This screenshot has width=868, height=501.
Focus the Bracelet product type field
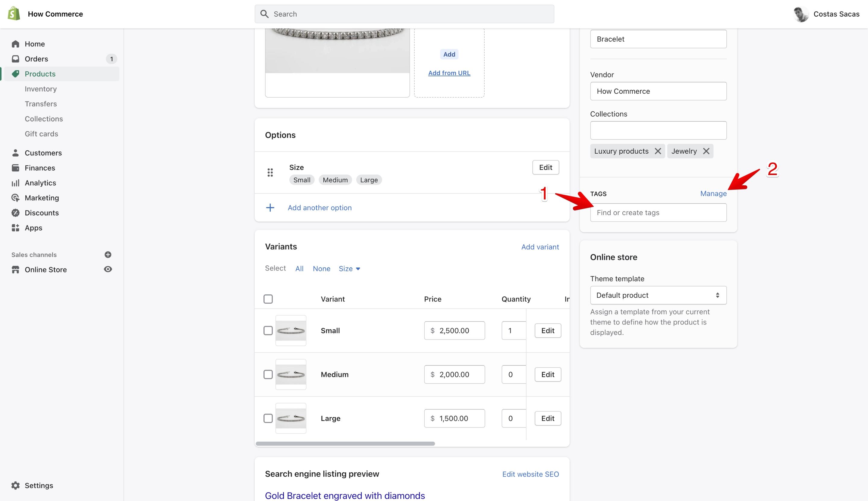click(x=658, y=39)
